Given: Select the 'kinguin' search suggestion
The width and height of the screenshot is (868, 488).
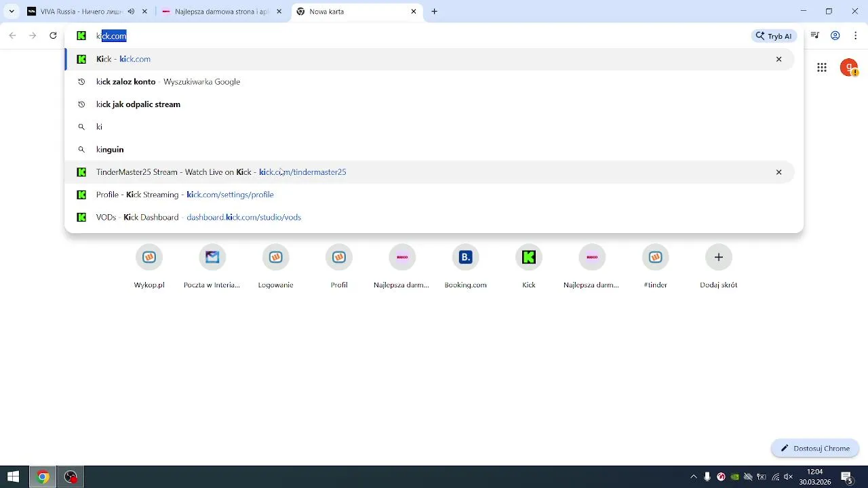Looking at the screenshot, I should coord(430,149).
